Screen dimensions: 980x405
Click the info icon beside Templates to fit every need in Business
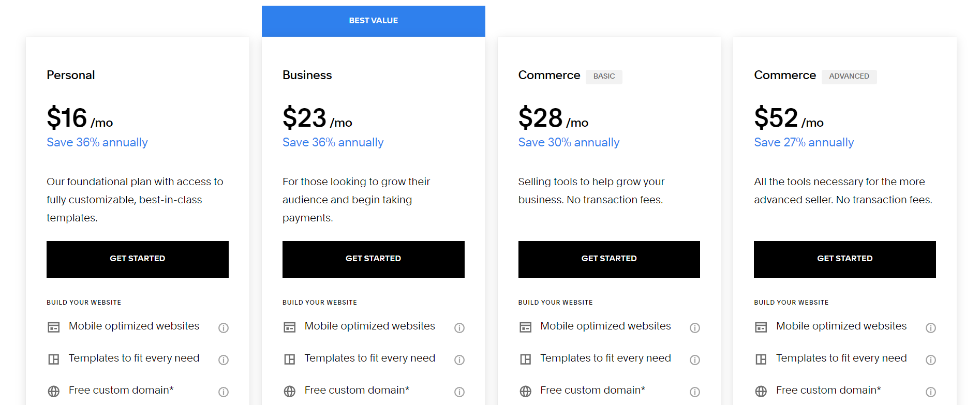(x=459, y=359)
